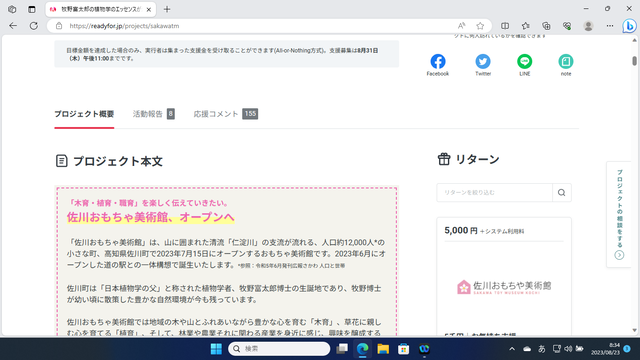Open the notification badge in tray
640x360 pixels.
click(x=627, y=349)
